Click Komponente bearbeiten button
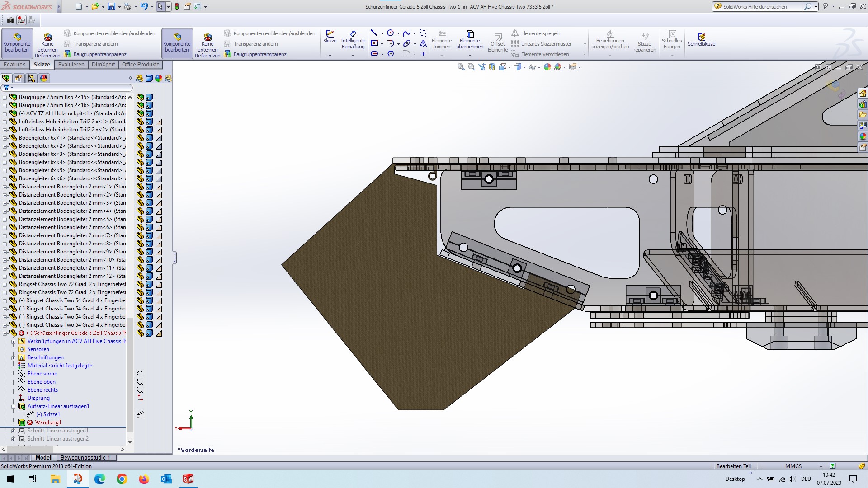The width and height of the screenshot is (868, 488). [x=17, y=43]
